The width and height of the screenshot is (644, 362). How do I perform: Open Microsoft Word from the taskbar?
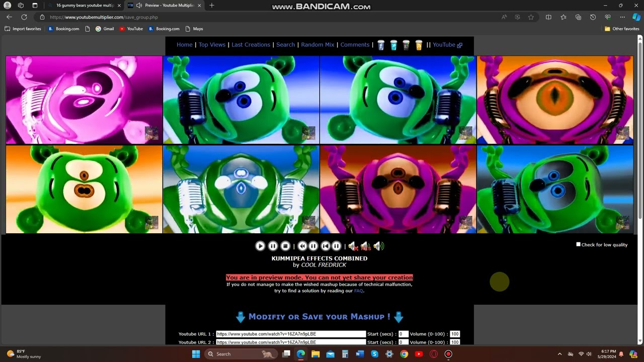coord(360,354)
